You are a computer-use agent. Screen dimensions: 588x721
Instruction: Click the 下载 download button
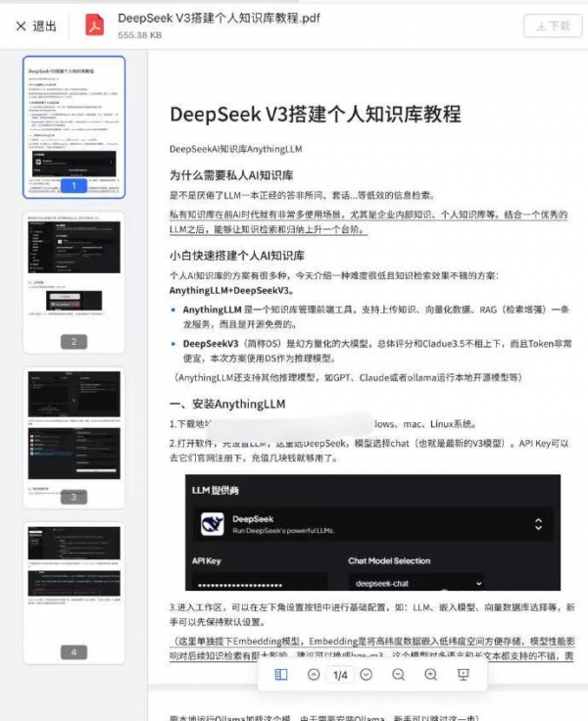(x=553, y=26)
